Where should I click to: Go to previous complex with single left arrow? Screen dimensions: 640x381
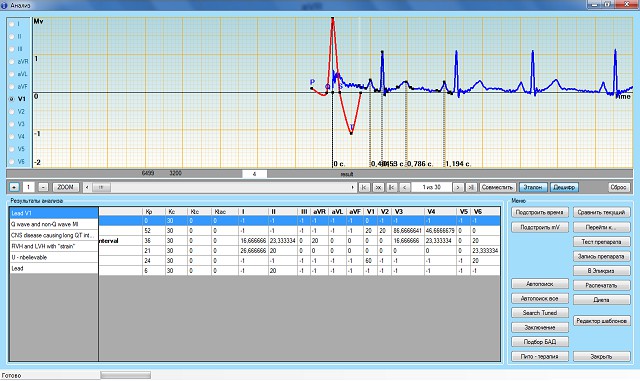tap(405, 187)
